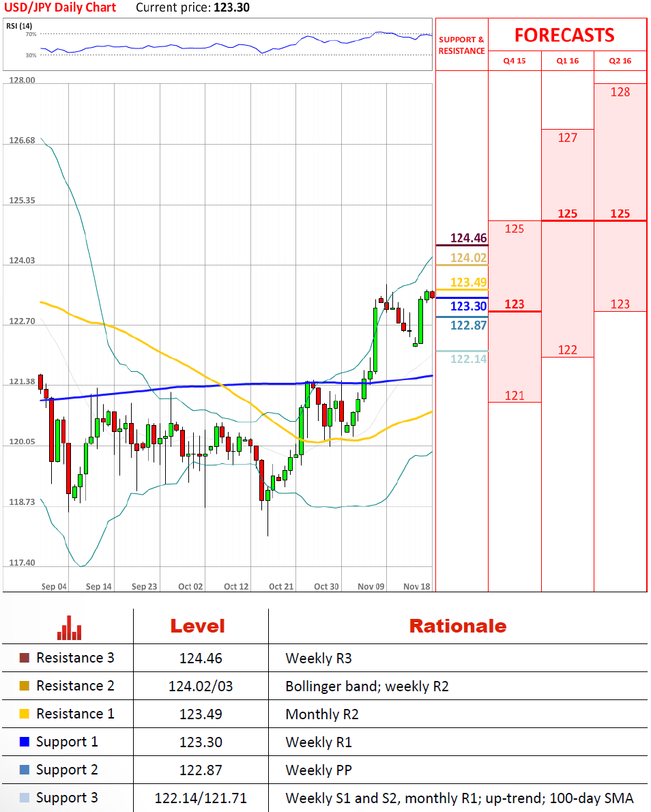This screenshot has height=812, width=651.
Task: Click the 'Rationale' table column header
Action: [x=458, y=626]
